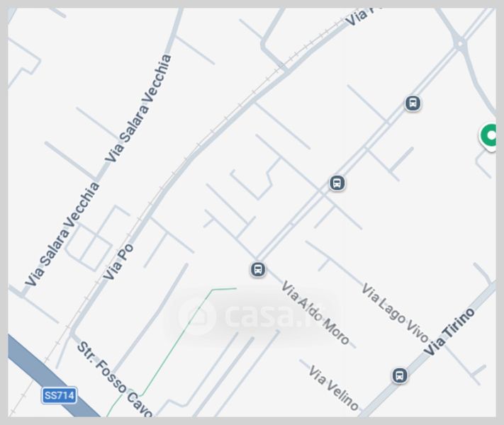Select the Via Po street label

pyautogui.click(x=118, y=262)
